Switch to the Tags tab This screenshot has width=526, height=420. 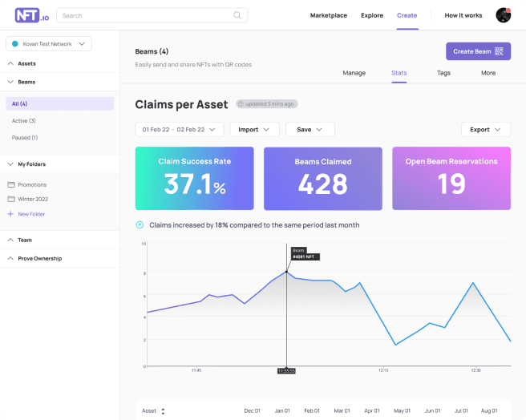pyautogui.click(x=443, y=73)
